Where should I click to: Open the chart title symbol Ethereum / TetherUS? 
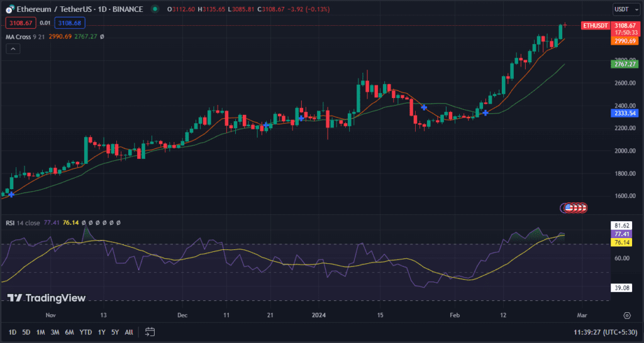[x=80, y=9]
